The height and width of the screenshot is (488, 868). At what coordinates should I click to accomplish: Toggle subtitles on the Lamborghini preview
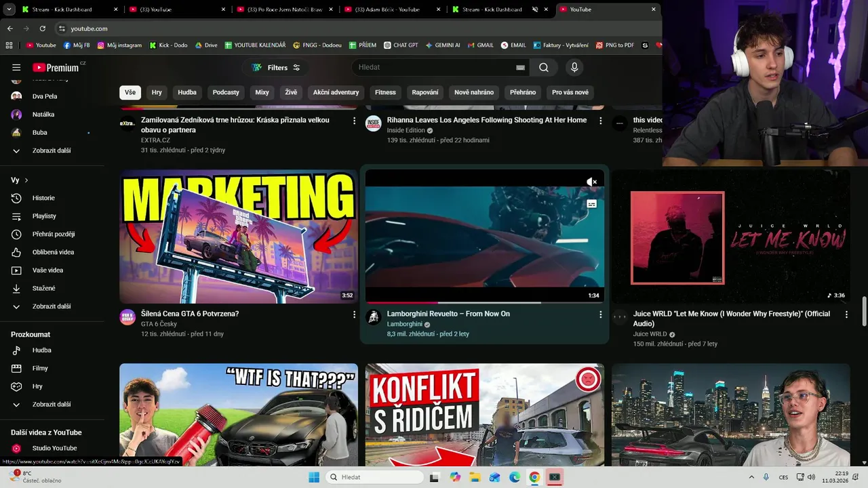[591, 204]
